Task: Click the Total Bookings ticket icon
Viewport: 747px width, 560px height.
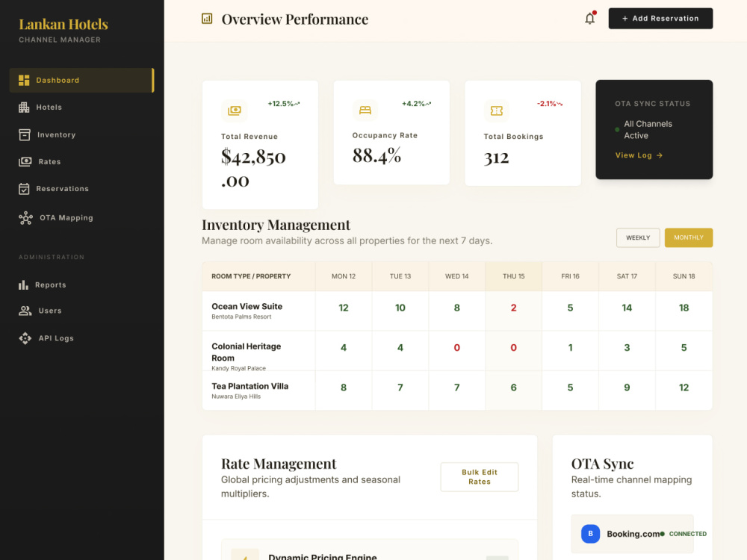Action: tap(497, 111)
